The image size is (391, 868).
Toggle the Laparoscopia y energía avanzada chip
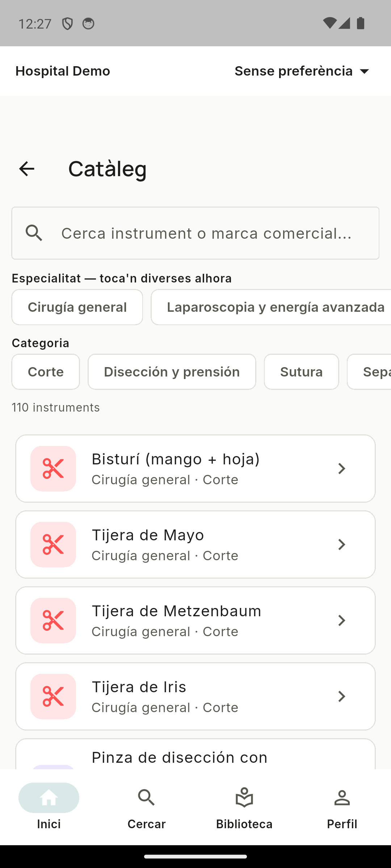pos(272,307)
